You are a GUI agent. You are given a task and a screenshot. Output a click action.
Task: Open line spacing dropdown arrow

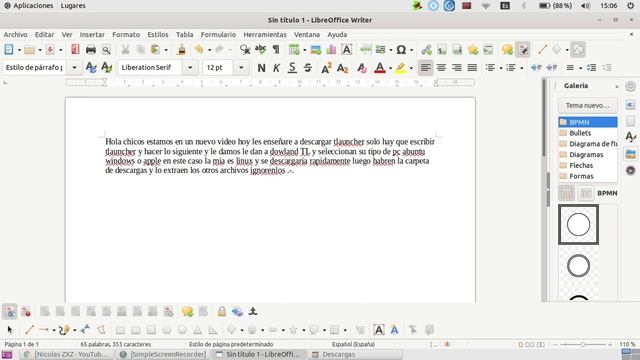click(x=580, y=68)
